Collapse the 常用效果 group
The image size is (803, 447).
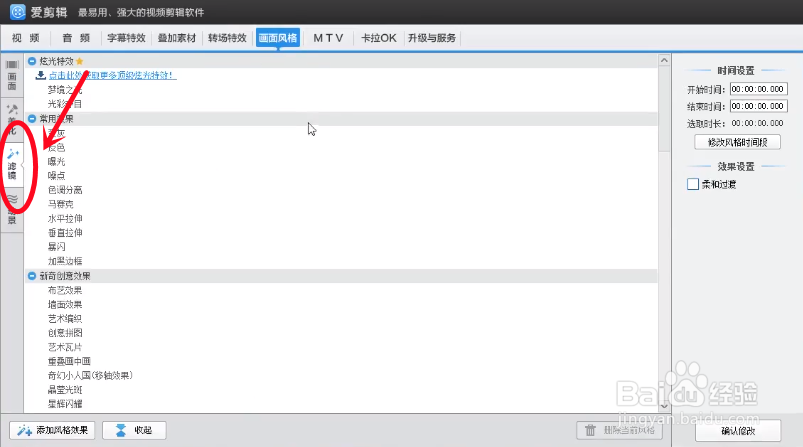click(x=32, y=119)
